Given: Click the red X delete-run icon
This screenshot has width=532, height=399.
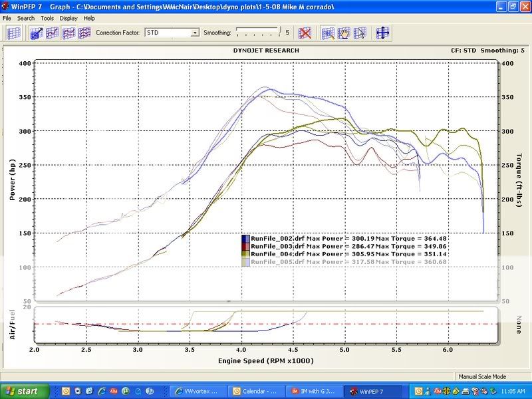Looking at the screenshot, I should [x=305, y=32].
